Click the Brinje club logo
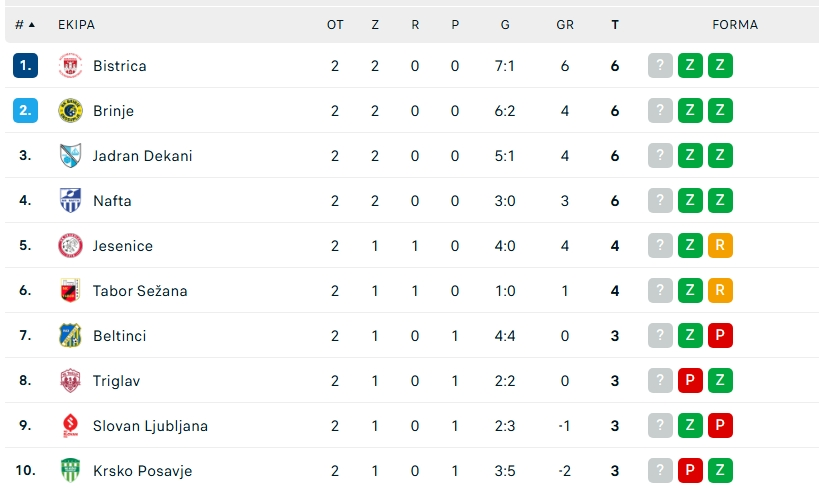The width and height of the screenshot is (819, 489). 70,111
